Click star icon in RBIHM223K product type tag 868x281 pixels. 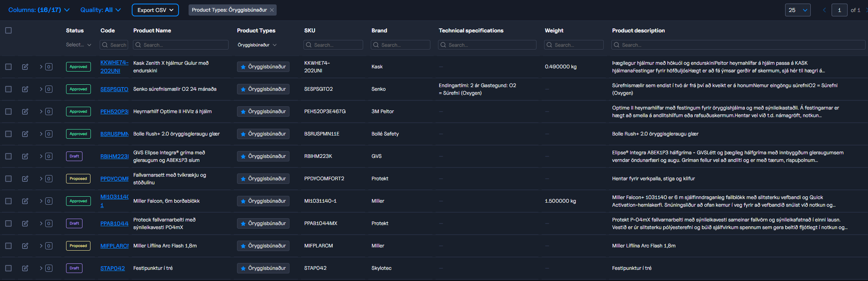[x=243, y=156]
